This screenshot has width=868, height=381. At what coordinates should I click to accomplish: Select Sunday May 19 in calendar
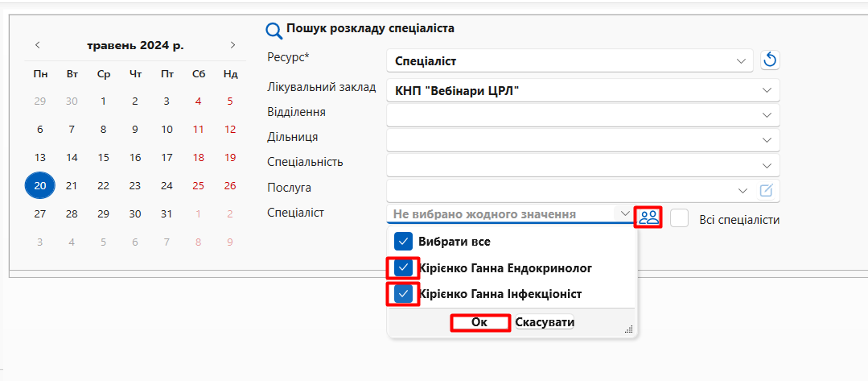click(x=230, y=158)
